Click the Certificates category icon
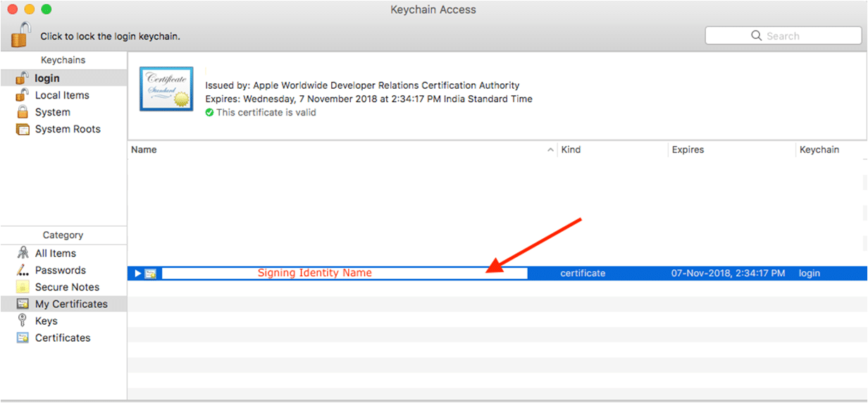 (23, 337)
